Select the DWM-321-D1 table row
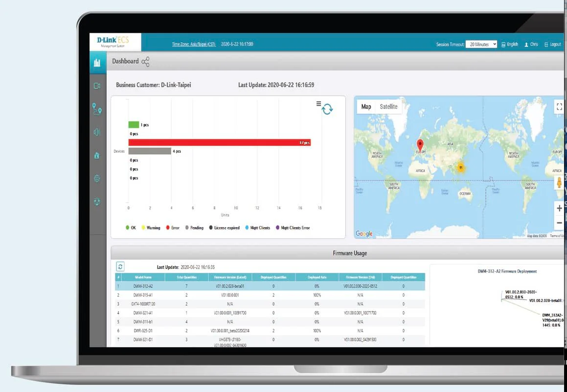The image size is (567, 392). click(x=270, y=340)
